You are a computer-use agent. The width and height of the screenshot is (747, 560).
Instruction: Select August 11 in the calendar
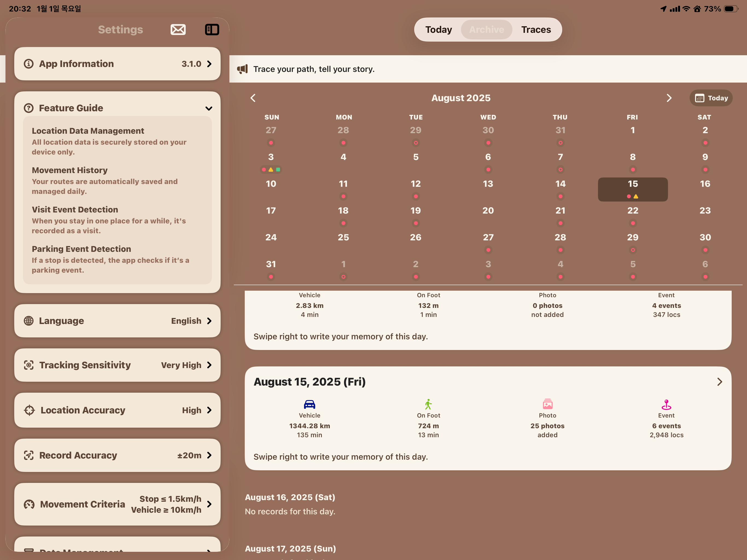343,189
